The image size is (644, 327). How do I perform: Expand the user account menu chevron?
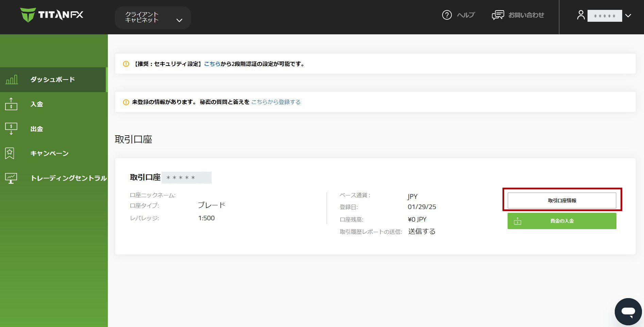[x=628, y=16]
